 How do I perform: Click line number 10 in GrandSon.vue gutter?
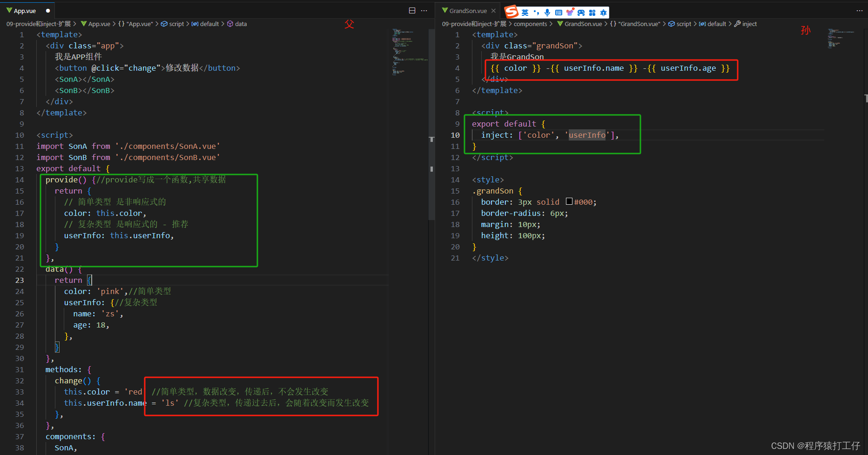coord(455,135)
